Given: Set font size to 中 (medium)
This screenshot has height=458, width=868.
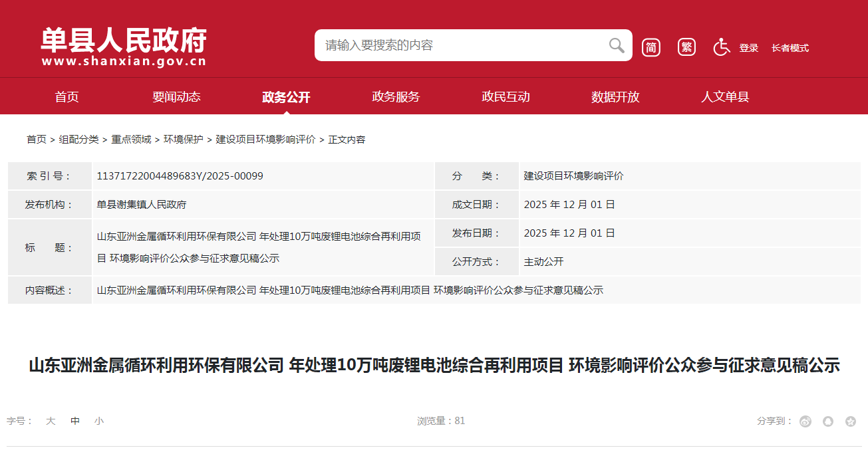Looking at the screenshot, I should coord(75,421).
